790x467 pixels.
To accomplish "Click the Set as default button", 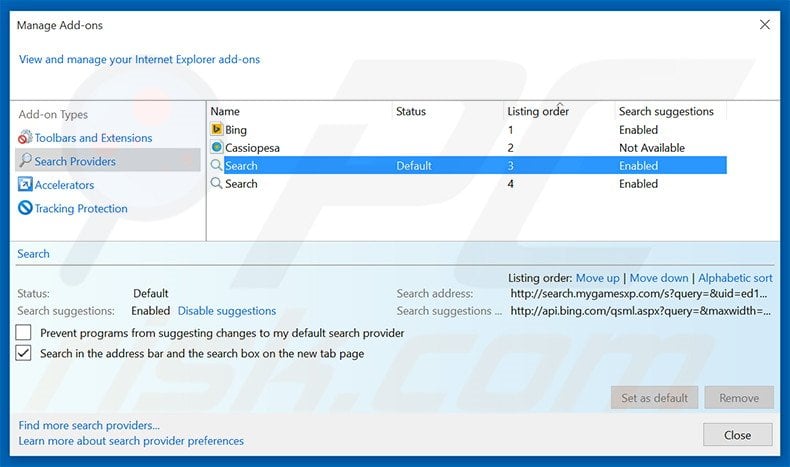I will (654, 397).
